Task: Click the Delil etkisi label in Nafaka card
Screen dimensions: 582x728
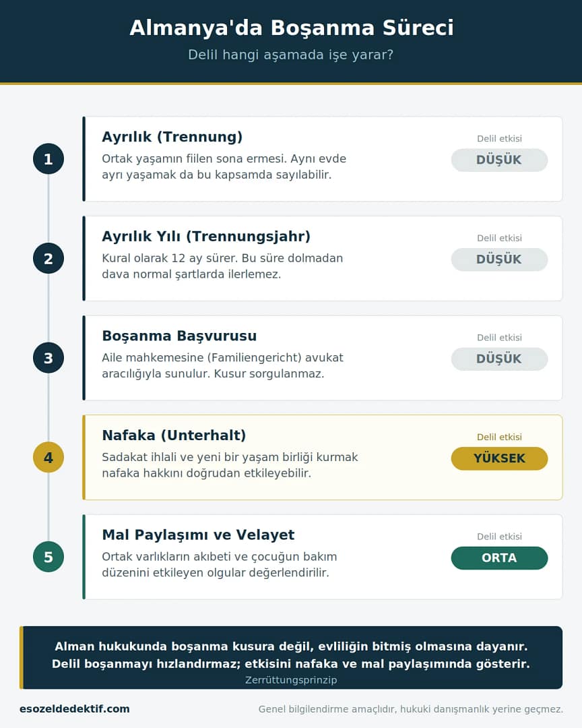Action: (x=499, y=437)
